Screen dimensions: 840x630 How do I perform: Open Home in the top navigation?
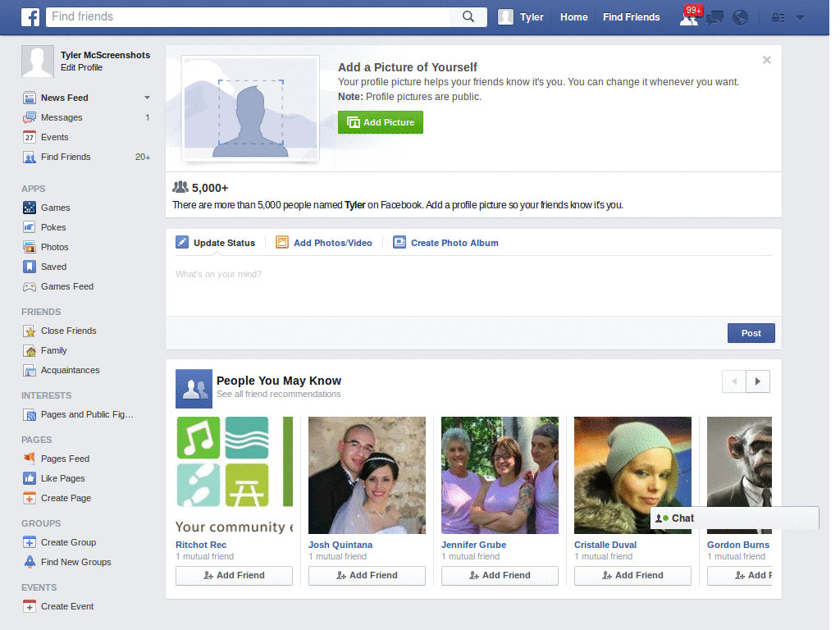pos(573,17)
